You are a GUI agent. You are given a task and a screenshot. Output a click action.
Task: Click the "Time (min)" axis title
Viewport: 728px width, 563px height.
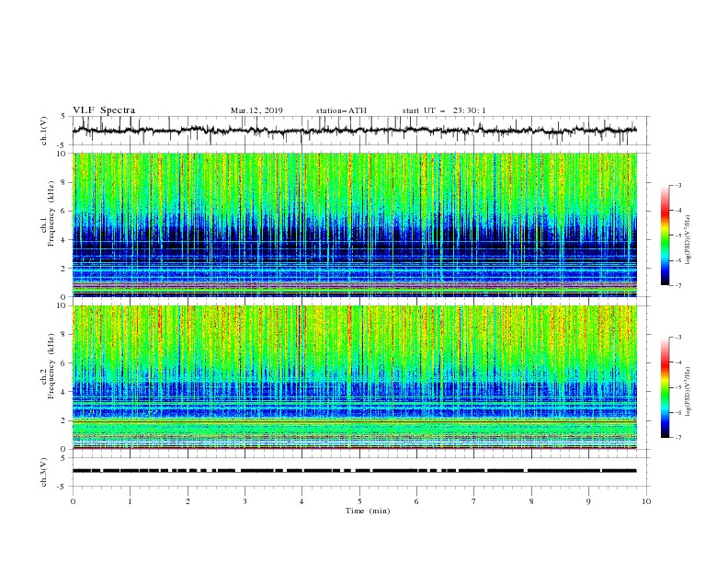click(x=368, y=511)
